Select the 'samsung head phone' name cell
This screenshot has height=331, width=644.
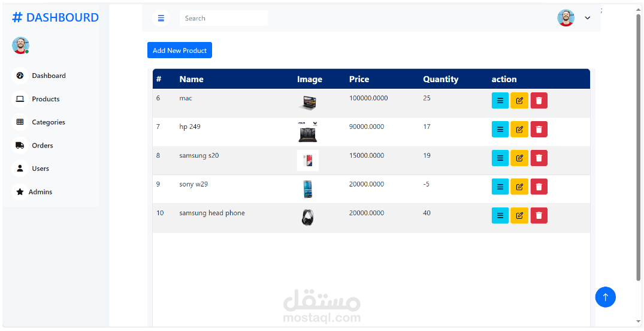pyautogui.click(x=212, y=213)
